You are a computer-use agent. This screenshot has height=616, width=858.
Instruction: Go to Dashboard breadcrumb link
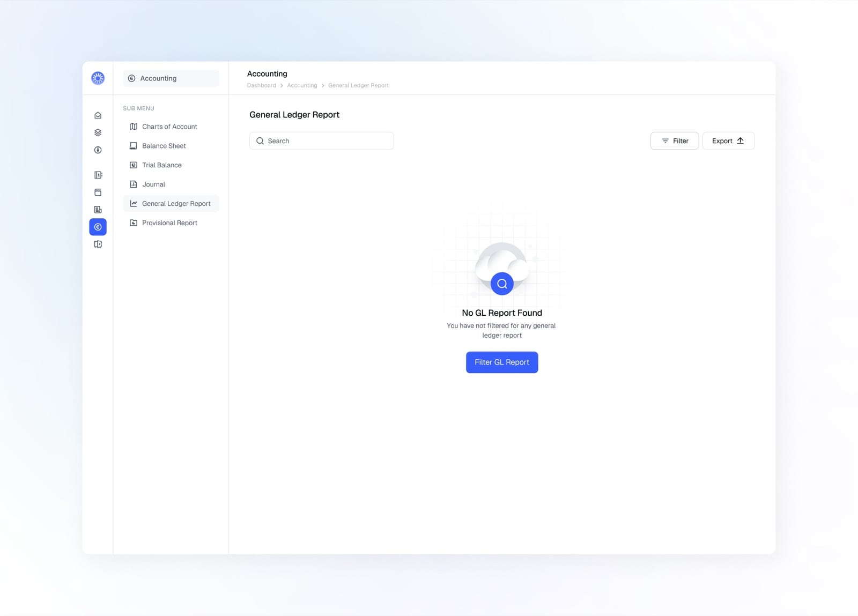262,85
